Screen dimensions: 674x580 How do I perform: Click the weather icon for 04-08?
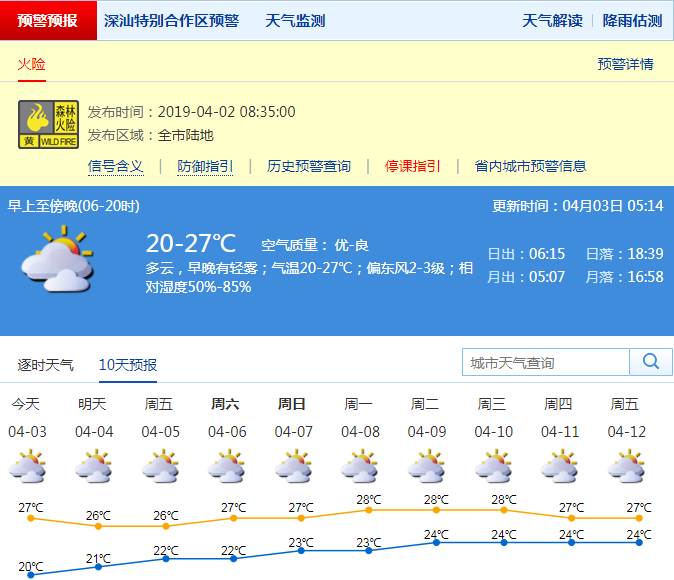pos(360,467)
